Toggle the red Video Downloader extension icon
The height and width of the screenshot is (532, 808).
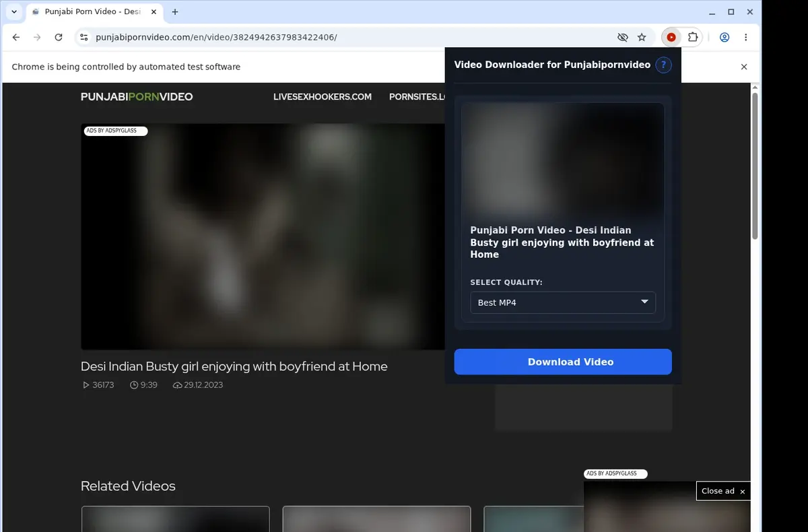click(x=671, y=38)
